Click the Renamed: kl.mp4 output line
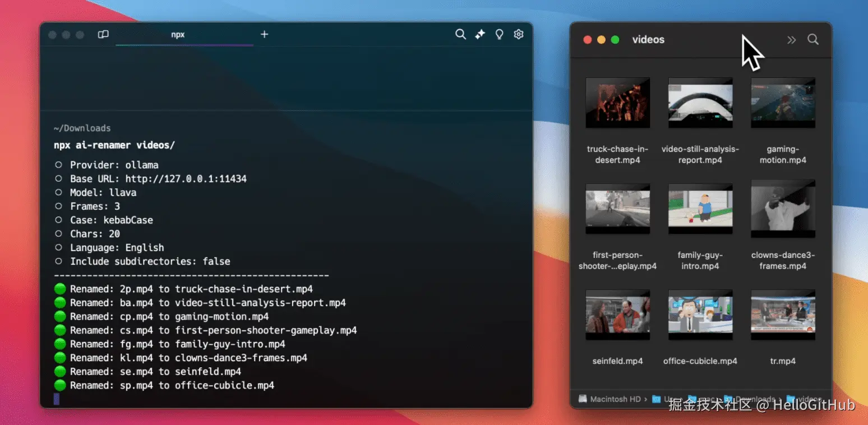The height and width of the screenshot is (425, 868). pyautogui.click(x=181, y=358)
